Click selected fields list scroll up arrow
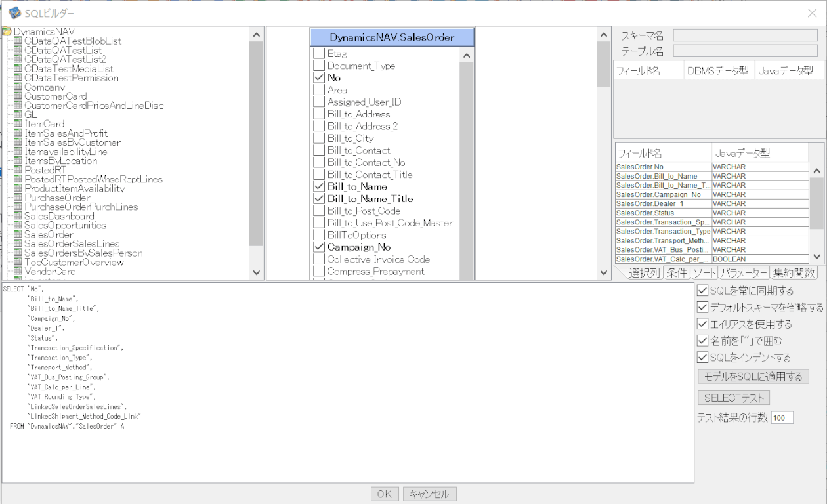The height and width of the screenshot is (504, 827). (x=816, y=170)
